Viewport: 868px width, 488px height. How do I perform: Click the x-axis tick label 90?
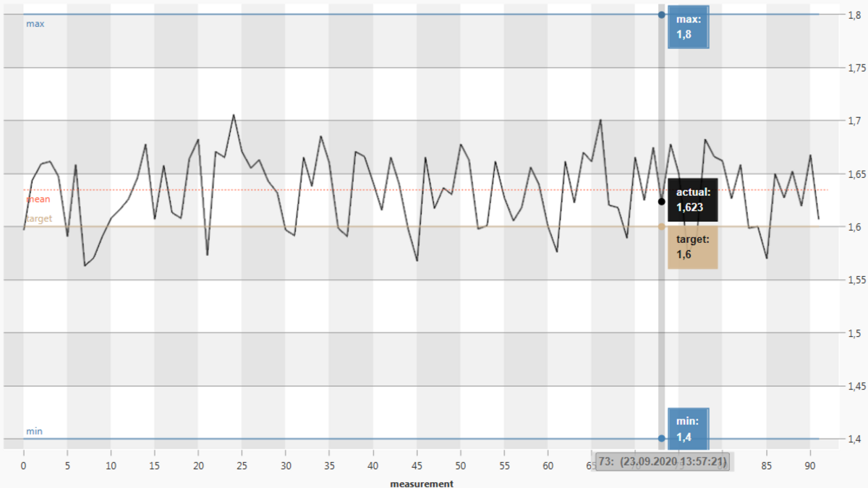(x=810, y=465)
